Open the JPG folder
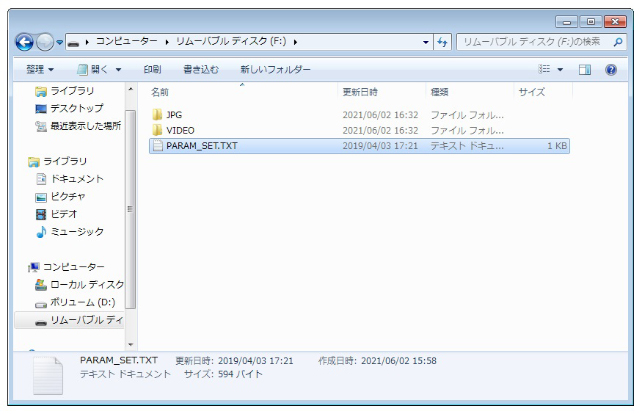This screenshot has width=642, height=414. (x=174, y=115)
